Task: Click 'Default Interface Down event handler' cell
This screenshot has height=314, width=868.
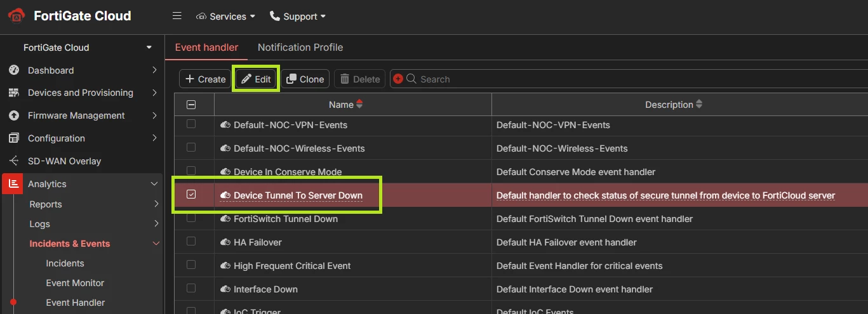Action: (x=575, y=289)
